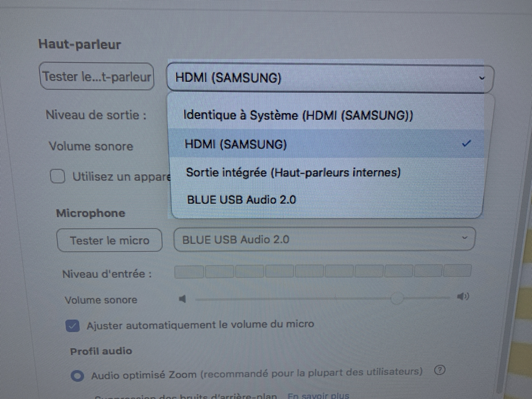Viewport: 532px width, 399px height.
Task: Toggle the 'Utilisez un appareil' checkbox
Action: (58, 176)
